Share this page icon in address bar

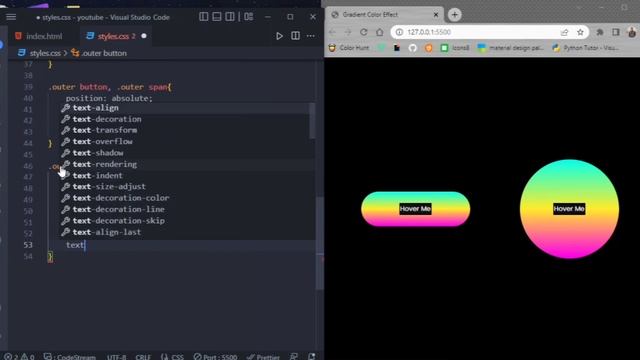point(564,32)
